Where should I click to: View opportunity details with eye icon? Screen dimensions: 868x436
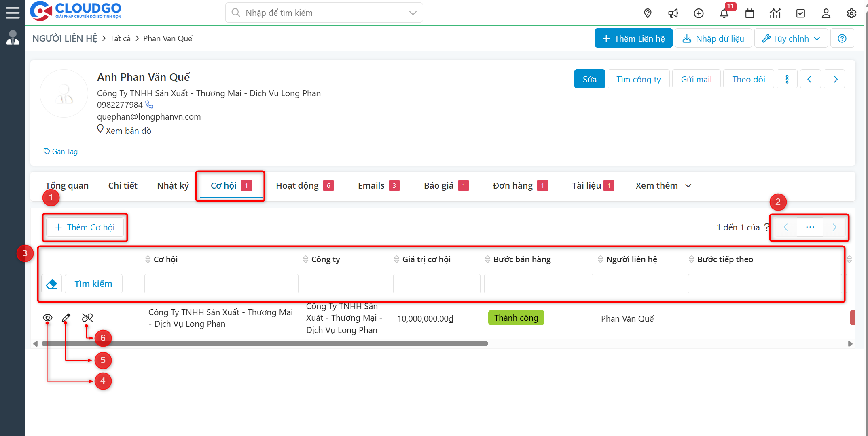[47, 318]
